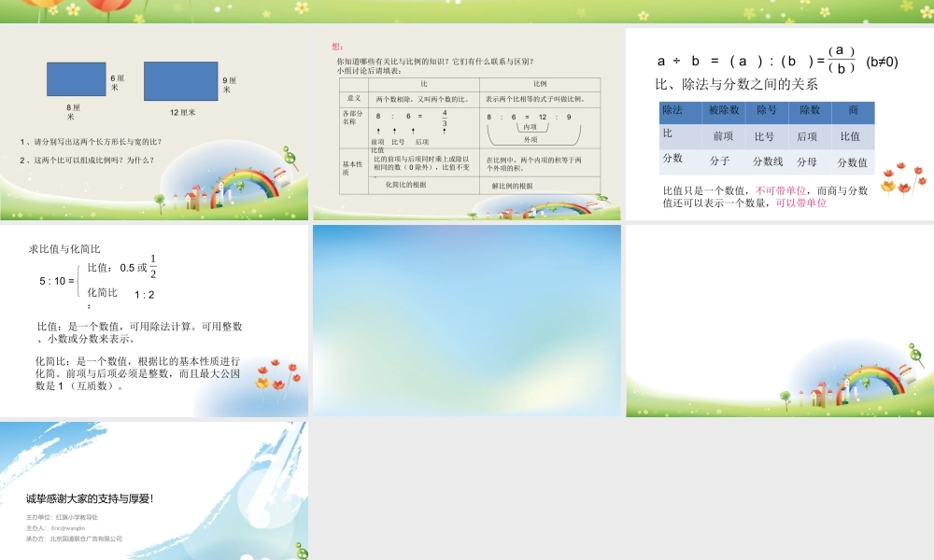This screenshot has height=560, width=934.
Task: Click the title 诚挚感谢大家的支持与厚爱!
Action: click(90, 498)
